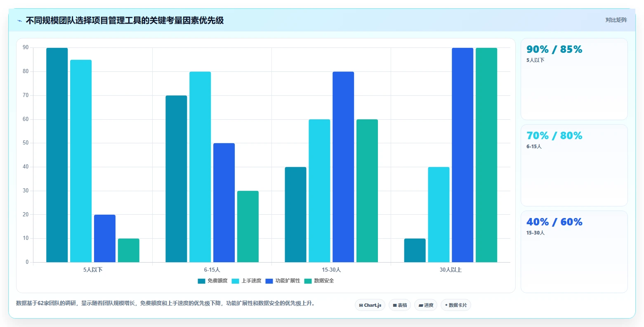Screen dimensions: 644x327
Task: Select the 免费额度 bar for 30人以上
Action: point(415,250)
